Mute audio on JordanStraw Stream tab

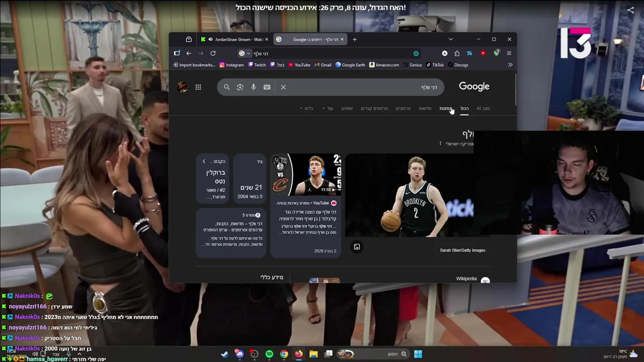210,39
